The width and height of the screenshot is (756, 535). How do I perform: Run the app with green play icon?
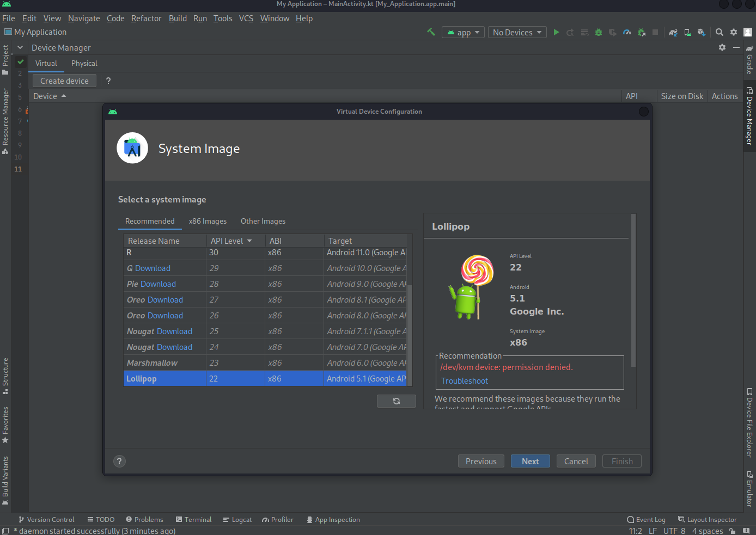tap(556, 32)
